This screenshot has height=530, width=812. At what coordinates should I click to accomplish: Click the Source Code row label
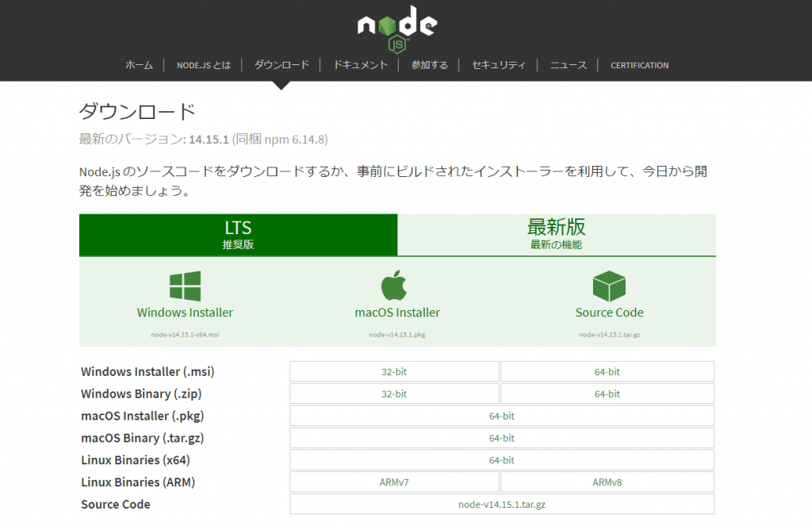tap(116, 504)
